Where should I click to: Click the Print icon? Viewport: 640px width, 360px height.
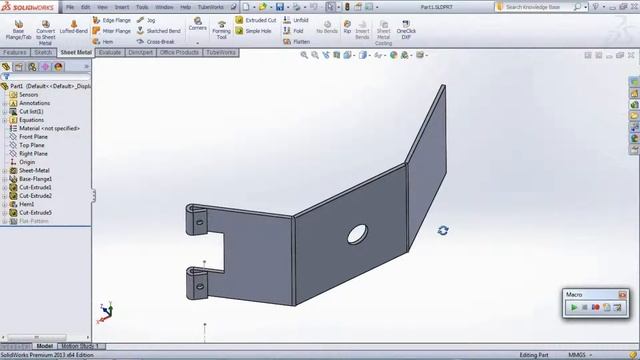[297, 7]
